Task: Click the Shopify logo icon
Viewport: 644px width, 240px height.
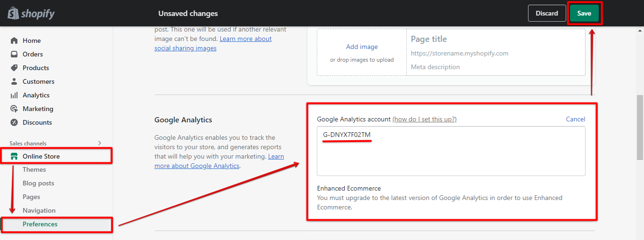Action: (13, 13)
